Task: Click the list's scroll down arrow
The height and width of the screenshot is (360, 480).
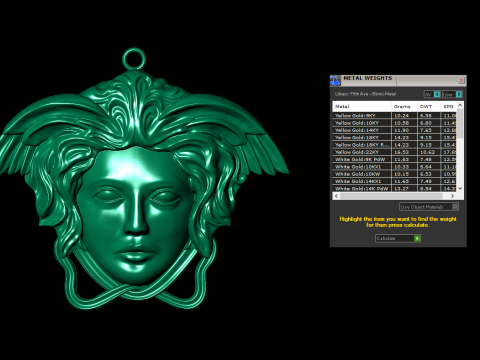Action: coord(460,189)
